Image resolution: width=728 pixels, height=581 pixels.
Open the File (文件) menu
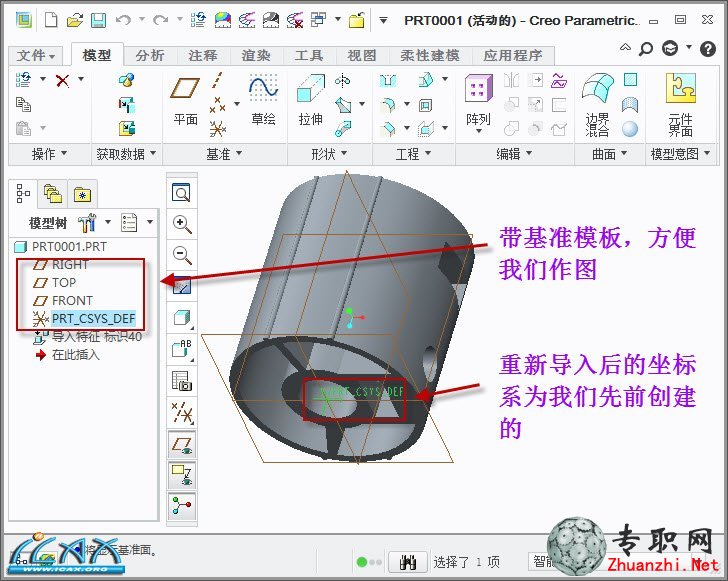36,56
